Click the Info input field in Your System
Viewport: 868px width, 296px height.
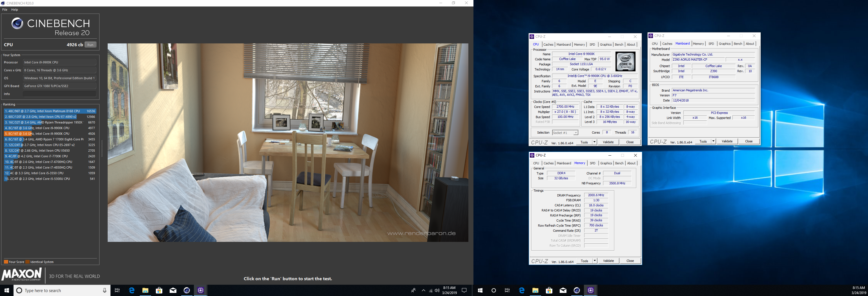tap(60, 94)
